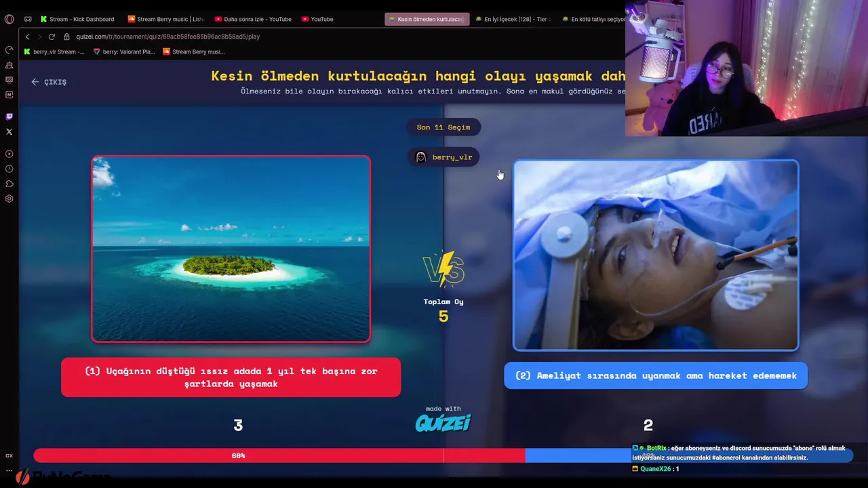868x488 pixels.
Task: Open Extensions puzzle icon in sidebar
Action: click(x=9, y=184)
